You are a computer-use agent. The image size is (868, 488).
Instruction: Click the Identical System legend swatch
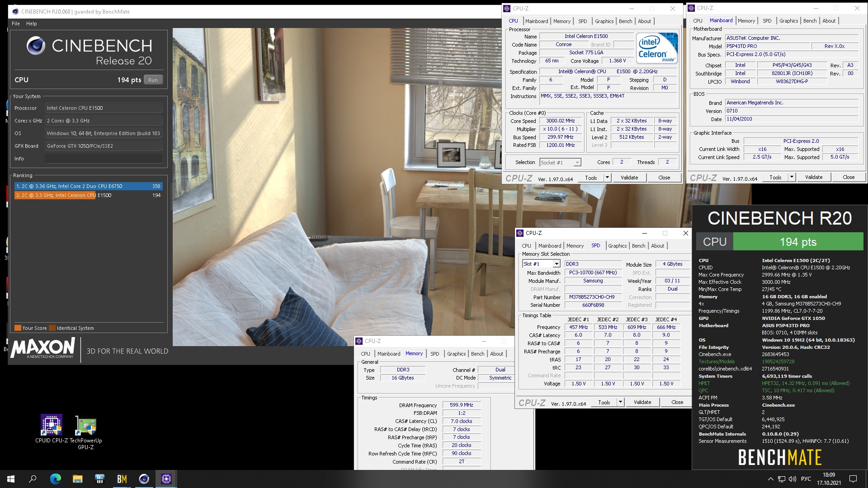tap(52, 328)
